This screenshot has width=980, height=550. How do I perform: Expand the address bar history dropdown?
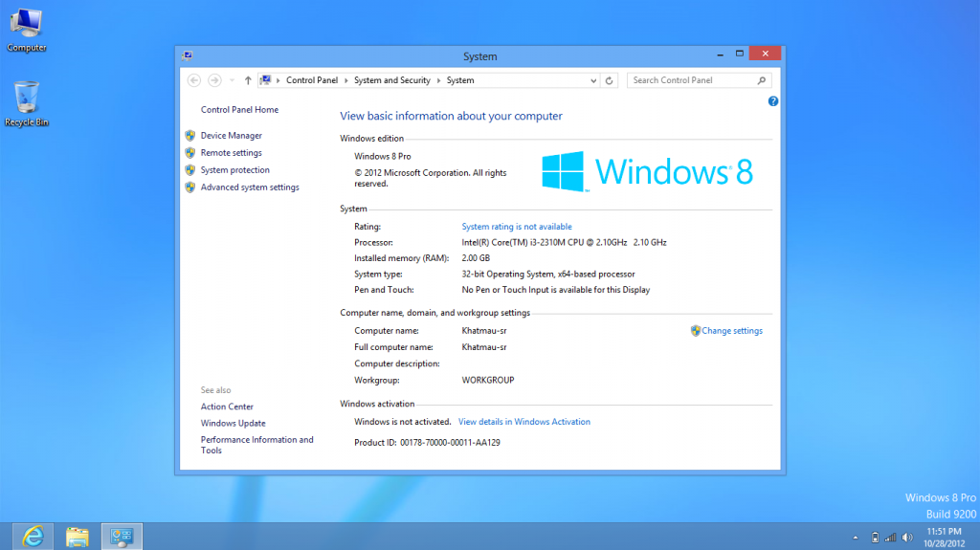point(593,80)
